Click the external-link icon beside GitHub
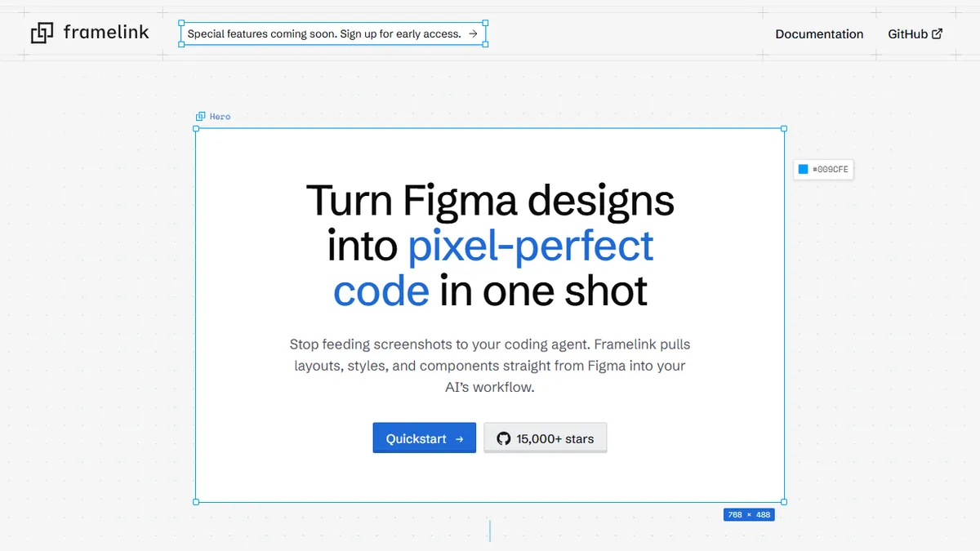 (938, 34)
